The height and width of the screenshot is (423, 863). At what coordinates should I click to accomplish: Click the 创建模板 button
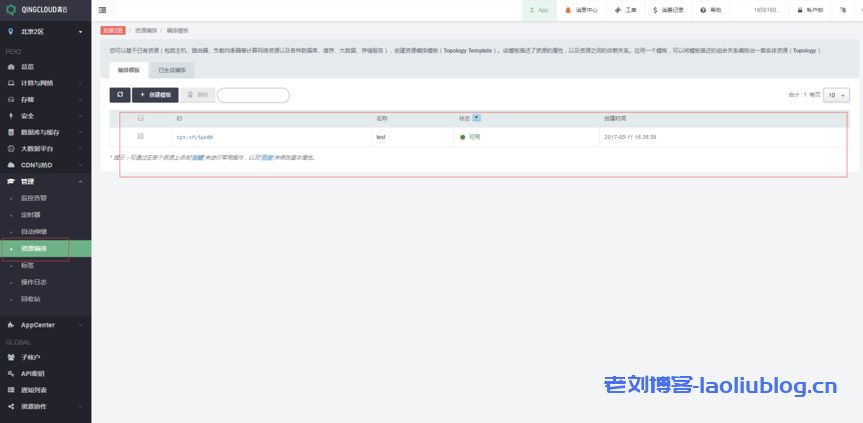click(x=155, y=95)
